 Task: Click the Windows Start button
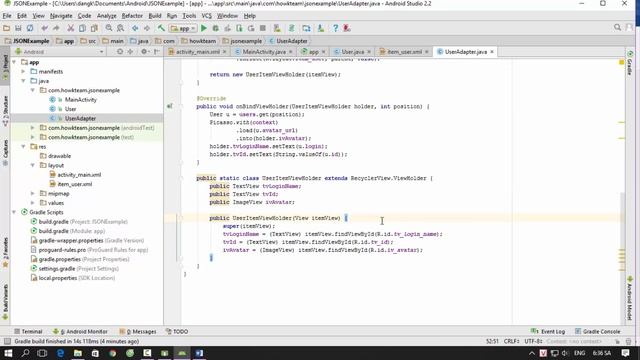pyautogui.click(x=8, y=353)
